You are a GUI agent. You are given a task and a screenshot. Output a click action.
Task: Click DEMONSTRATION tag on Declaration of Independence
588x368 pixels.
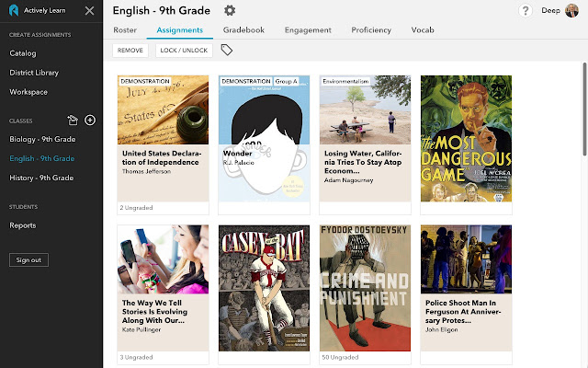click(145, 81)
